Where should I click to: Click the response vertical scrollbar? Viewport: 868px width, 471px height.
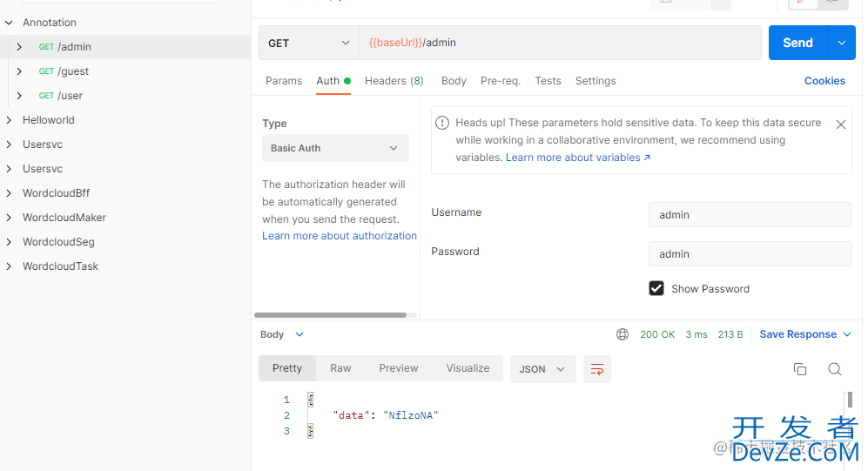click(850, 399)
